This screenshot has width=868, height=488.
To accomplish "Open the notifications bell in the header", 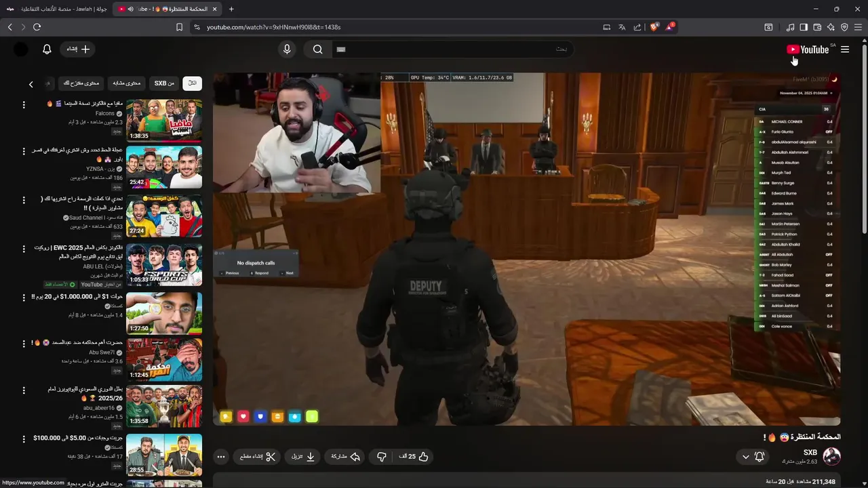I will pyautogui.click(x=47, y=49).
